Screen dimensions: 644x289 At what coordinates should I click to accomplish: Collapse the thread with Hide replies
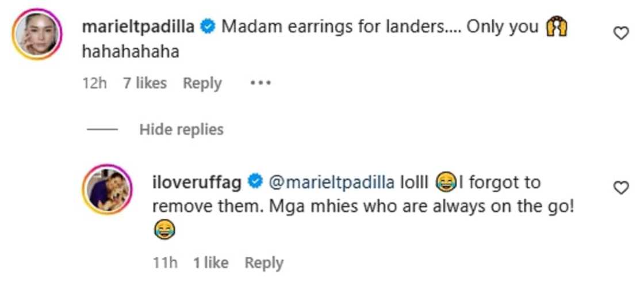point(181,130)
